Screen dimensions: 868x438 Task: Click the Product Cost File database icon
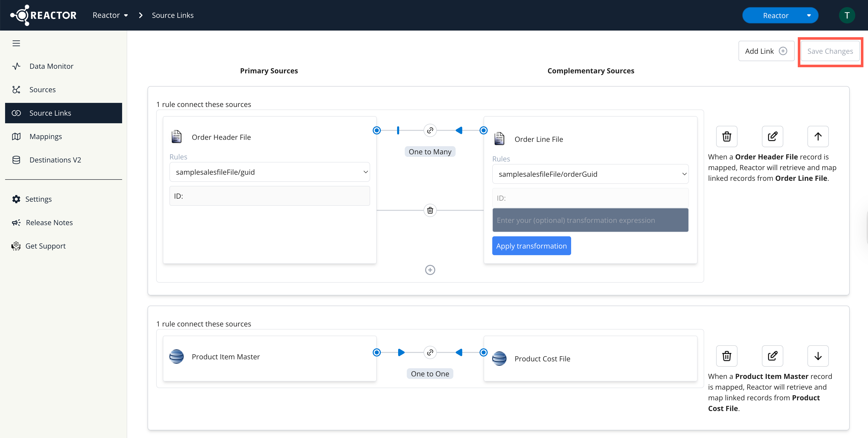(499, 359)
